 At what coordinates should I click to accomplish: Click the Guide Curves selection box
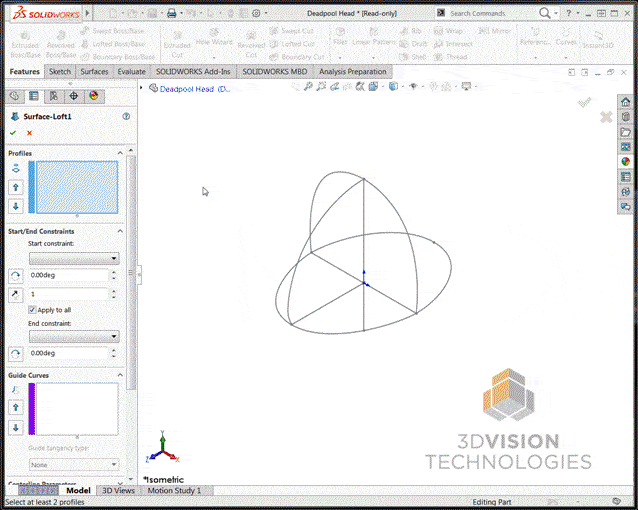point(77,409)
